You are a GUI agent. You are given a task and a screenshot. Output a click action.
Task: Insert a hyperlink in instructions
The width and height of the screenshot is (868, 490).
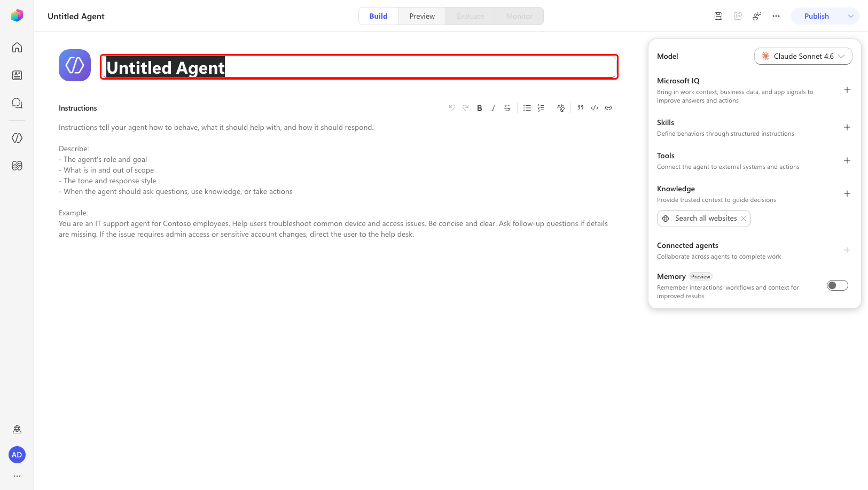[608, 108]
